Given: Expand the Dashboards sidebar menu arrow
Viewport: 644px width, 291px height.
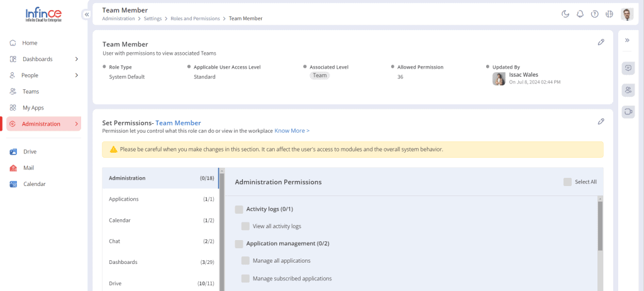Looking at the screenshot, I should click(x=76, y=59).
